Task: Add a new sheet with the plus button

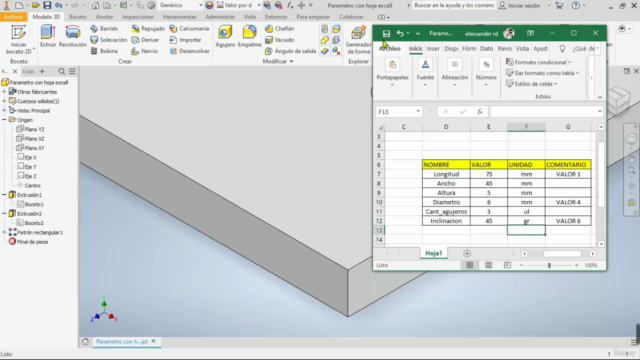Action: 467,253
